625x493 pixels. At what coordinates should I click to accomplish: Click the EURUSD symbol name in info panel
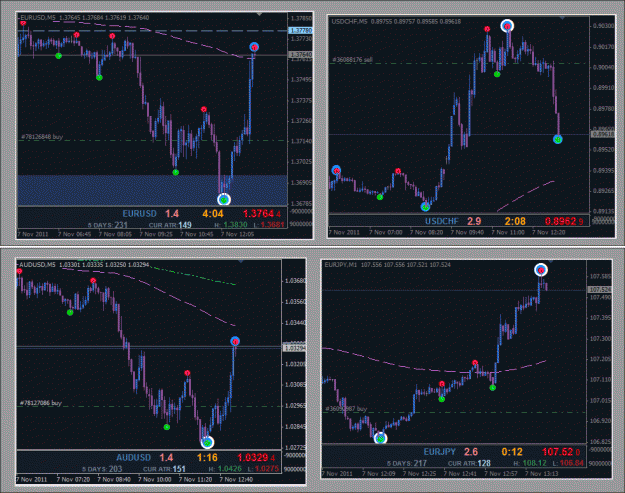(x=139, y=214)
